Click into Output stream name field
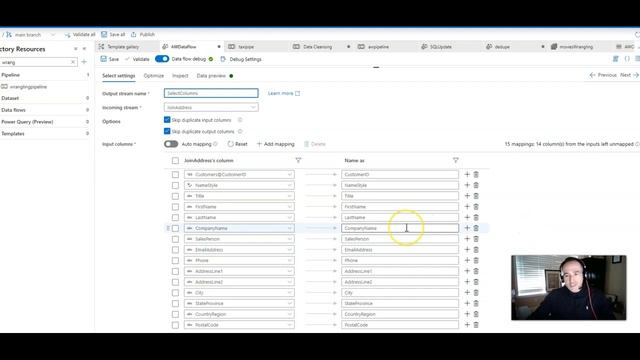Image resolution: width=640 pixels, height=360 pixels. [211, 93]
